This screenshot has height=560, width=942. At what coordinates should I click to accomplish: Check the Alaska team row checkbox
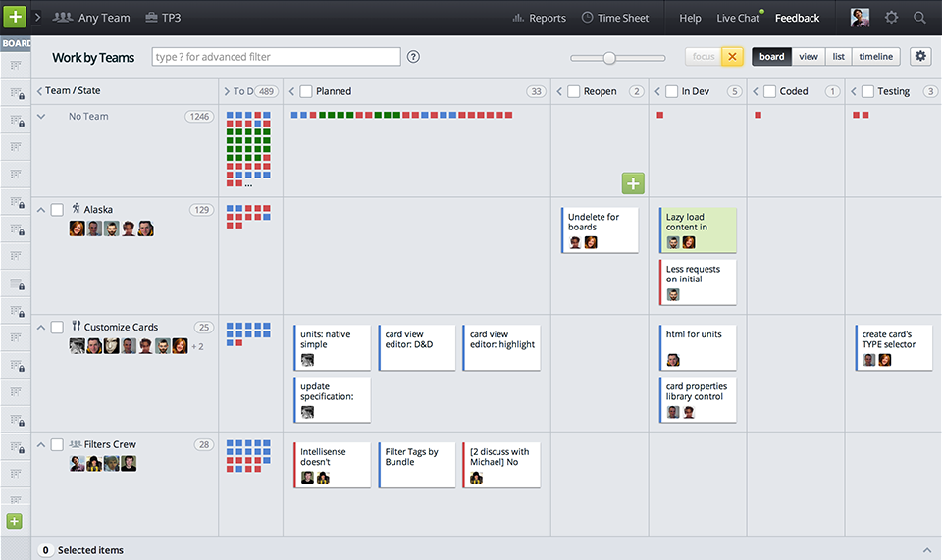coord(57,210)
